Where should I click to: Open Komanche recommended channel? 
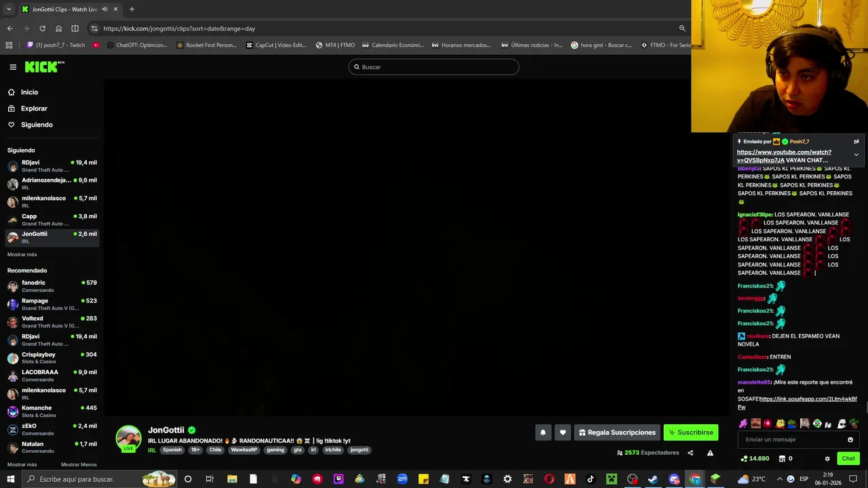(x=52, y=411)
